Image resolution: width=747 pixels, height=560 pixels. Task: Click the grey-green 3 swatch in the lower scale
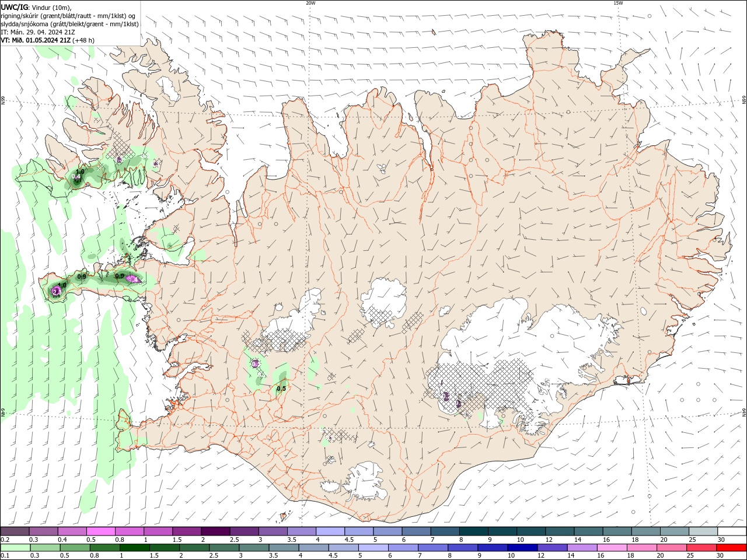254,548
